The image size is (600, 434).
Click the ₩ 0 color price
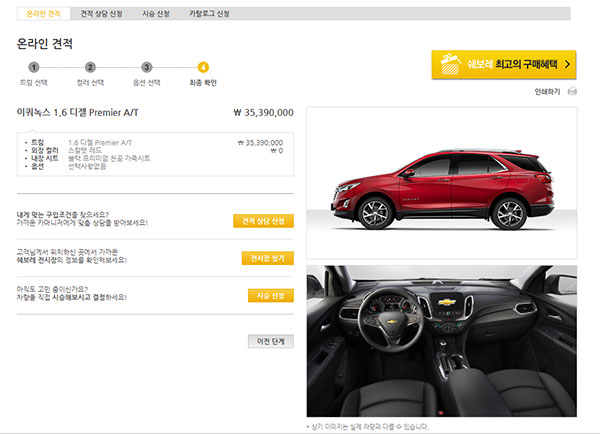pos(277,151)
